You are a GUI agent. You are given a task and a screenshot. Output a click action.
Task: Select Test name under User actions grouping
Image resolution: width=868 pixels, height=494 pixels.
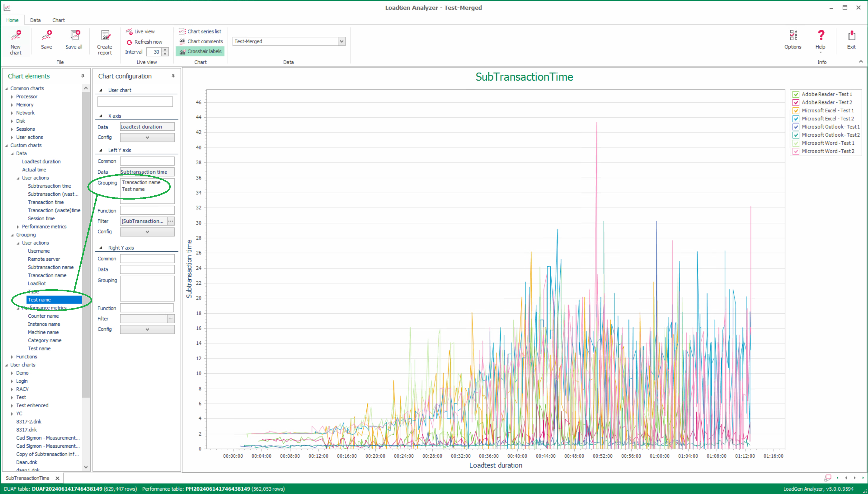click(x=54, y=300)
